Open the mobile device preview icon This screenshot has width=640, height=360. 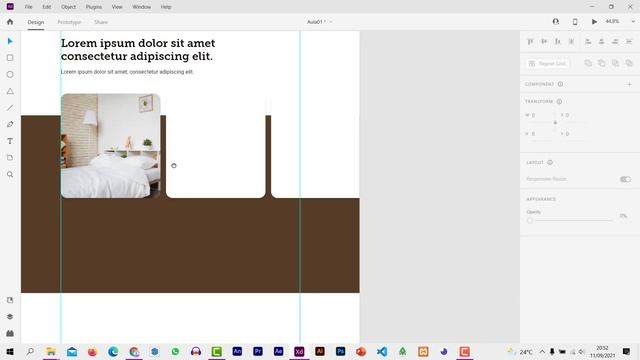coord(575,22)
